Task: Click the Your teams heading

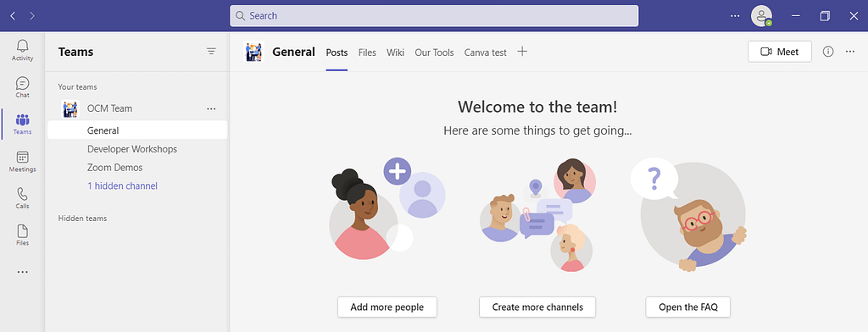Action: pos(77,87)
